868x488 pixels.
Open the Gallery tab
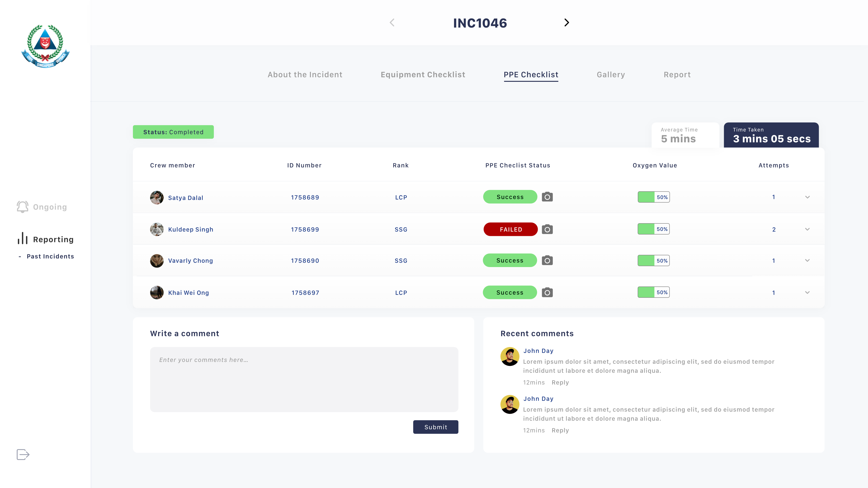pyautogui.click(x=611, y=75)
